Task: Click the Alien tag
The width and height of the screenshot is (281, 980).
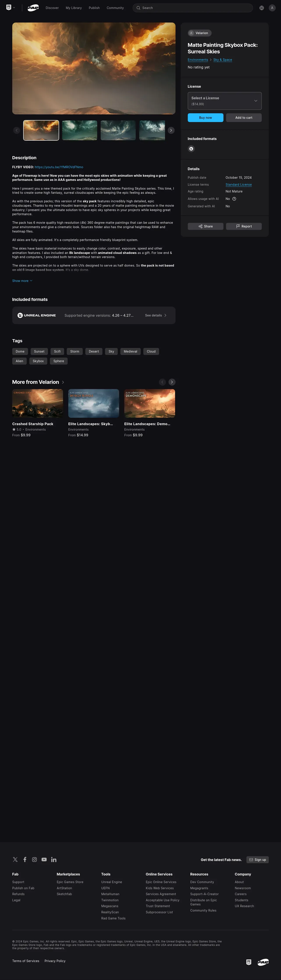Action: (19, 361)
